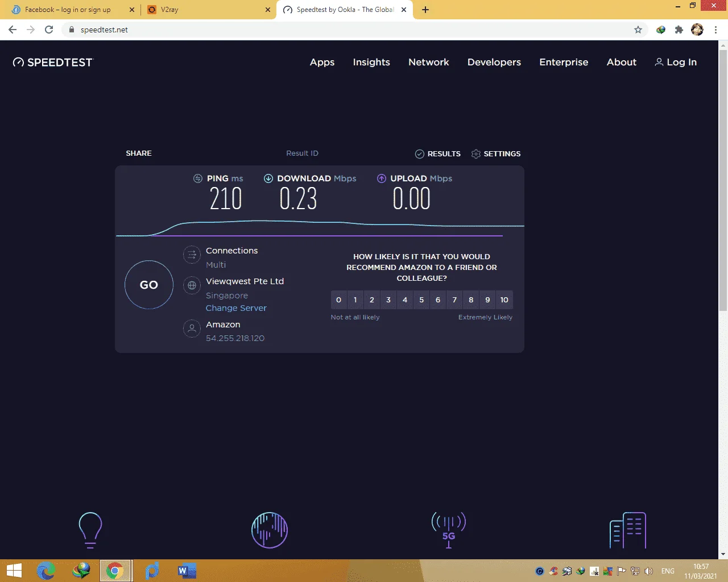Click the 5G antenna icon
Screen dimensions: 728x582
click(449, 530)
